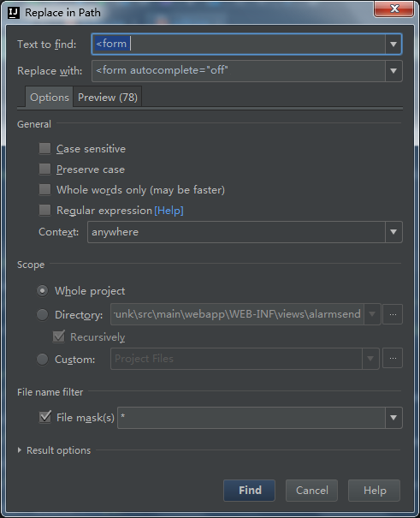Click the Help button

click(374, 491)
